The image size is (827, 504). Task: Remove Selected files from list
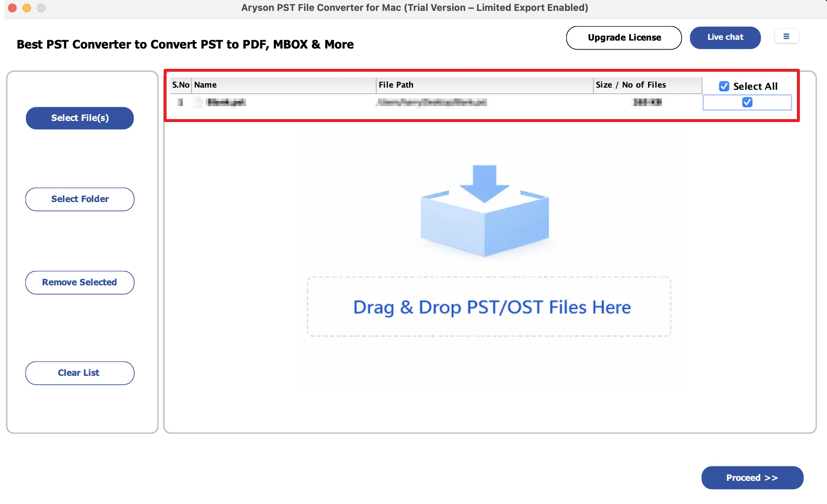coord(80,282)
